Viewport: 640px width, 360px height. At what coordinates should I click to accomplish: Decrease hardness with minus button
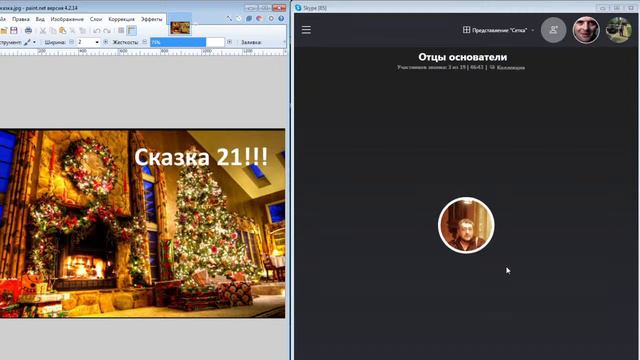tap(144, 42)
